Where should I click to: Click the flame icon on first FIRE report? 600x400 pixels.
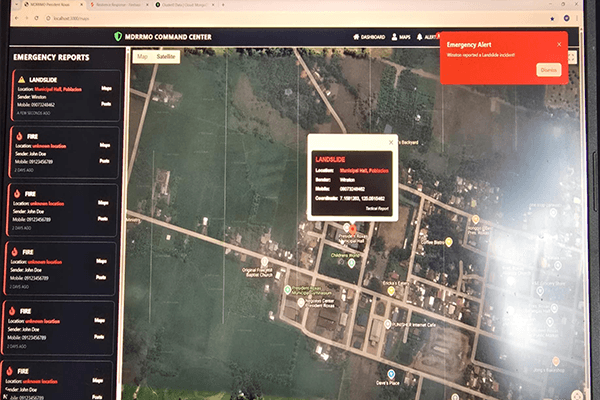pos(19,136)
